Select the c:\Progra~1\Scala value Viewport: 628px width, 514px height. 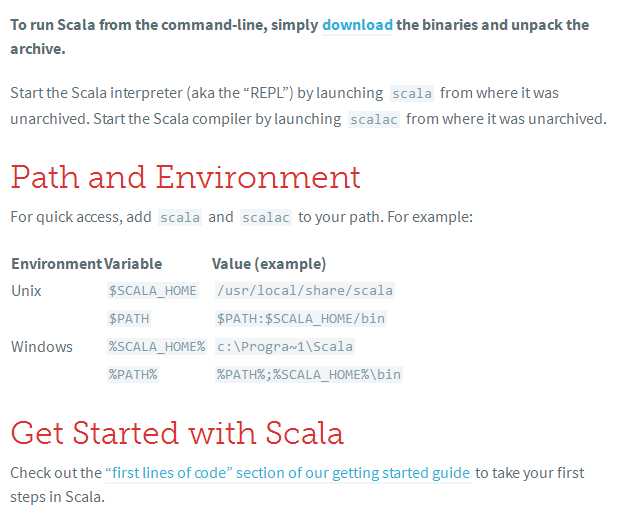(x=284, y=347)
